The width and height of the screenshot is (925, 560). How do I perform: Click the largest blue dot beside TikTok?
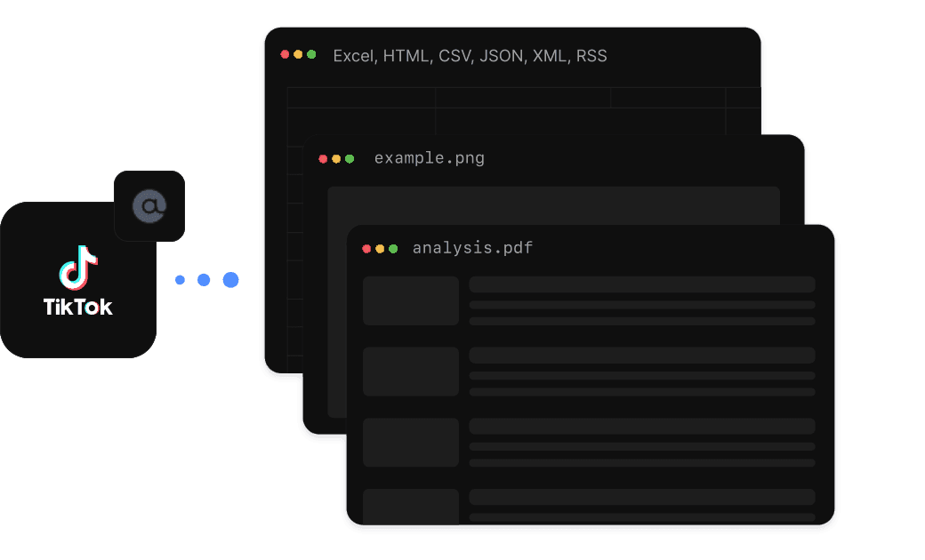click(230, 280)
